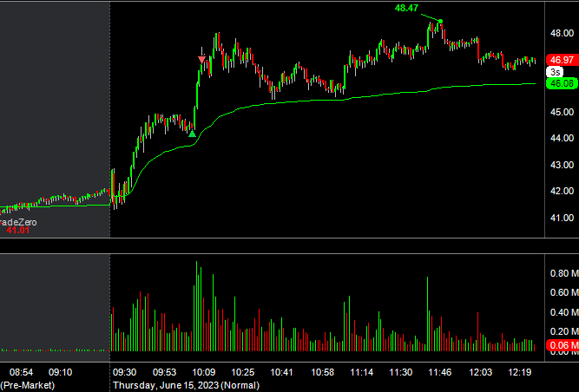Click the 41.00 price axis label

tap(562, 218)
